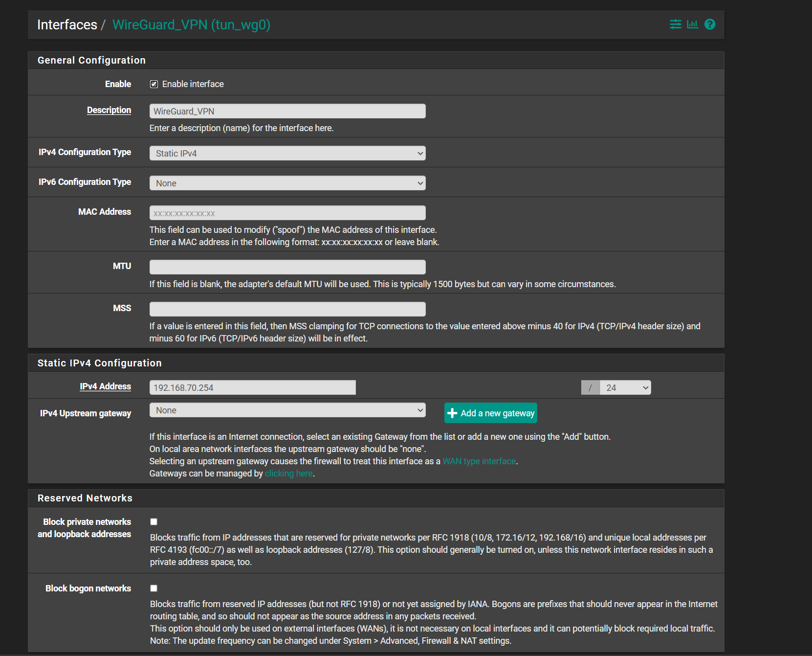
Task: Enable the Block bogon networks checkbox
Action: pyautogui.click(x=154, y=588)
